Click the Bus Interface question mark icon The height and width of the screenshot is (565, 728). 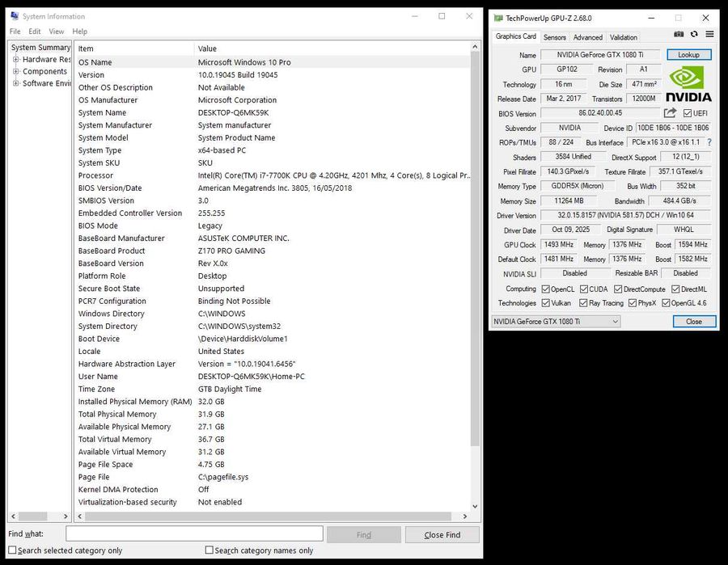tap(709, 142)
